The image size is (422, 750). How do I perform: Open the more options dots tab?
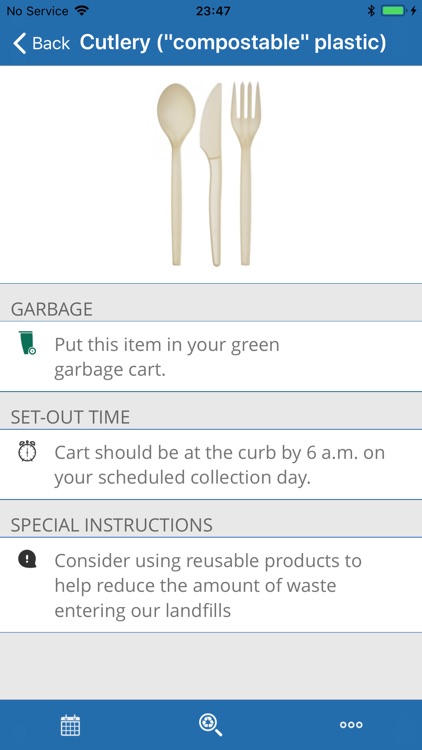point(351,725)
